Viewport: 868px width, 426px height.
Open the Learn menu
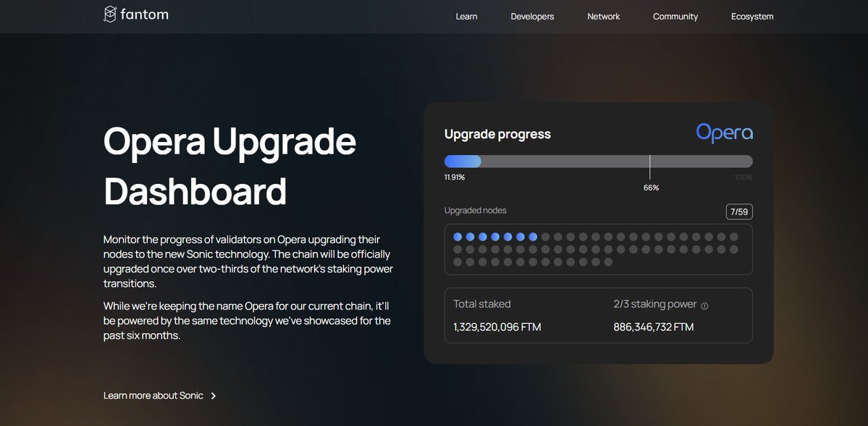(x=466, y=17)
